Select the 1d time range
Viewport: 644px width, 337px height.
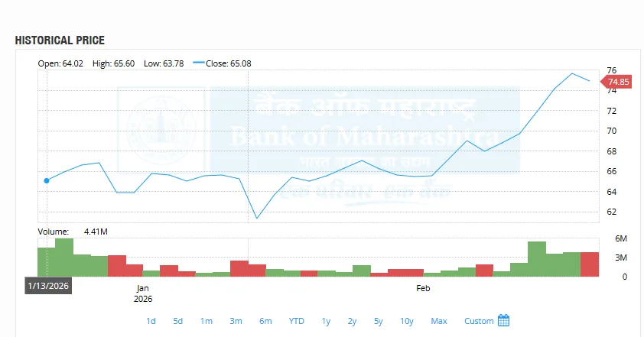point(151,321)
